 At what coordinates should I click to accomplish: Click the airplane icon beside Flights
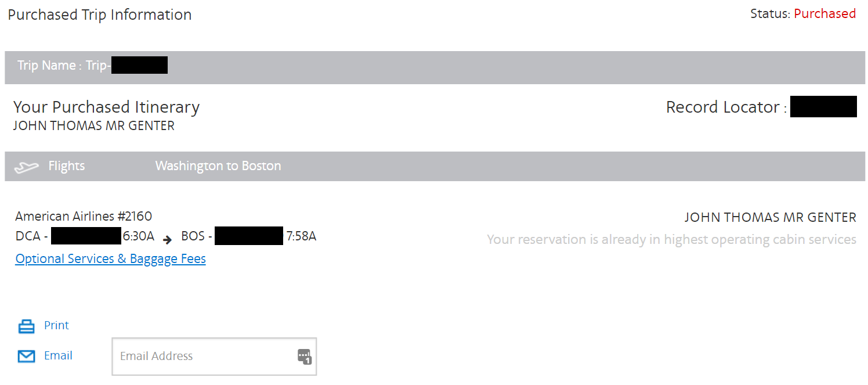[x=26, y=167]
